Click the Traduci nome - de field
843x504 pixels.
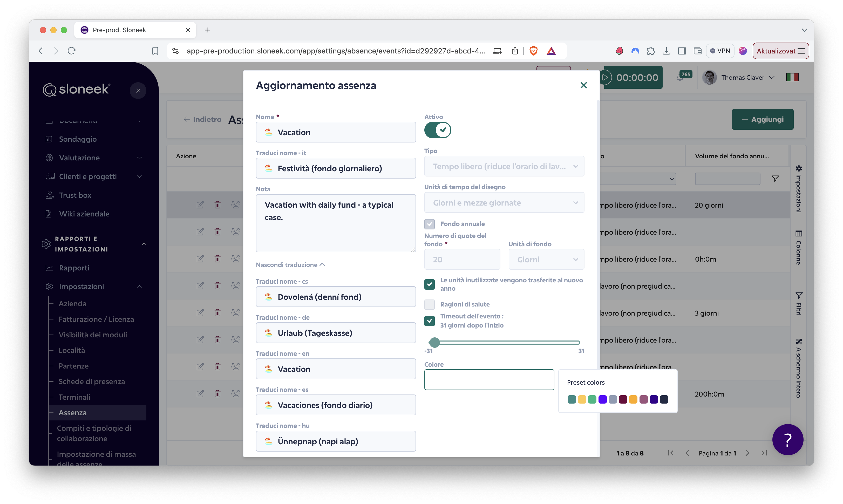336,333
